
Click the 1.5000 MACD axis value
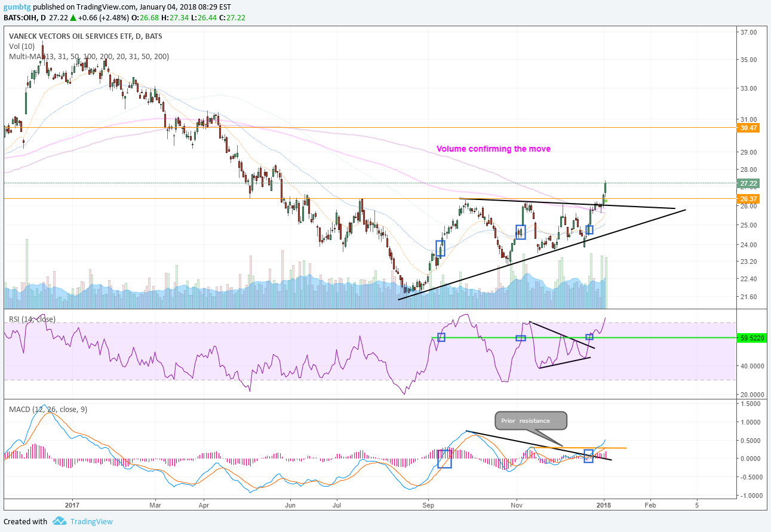(750, 404)
